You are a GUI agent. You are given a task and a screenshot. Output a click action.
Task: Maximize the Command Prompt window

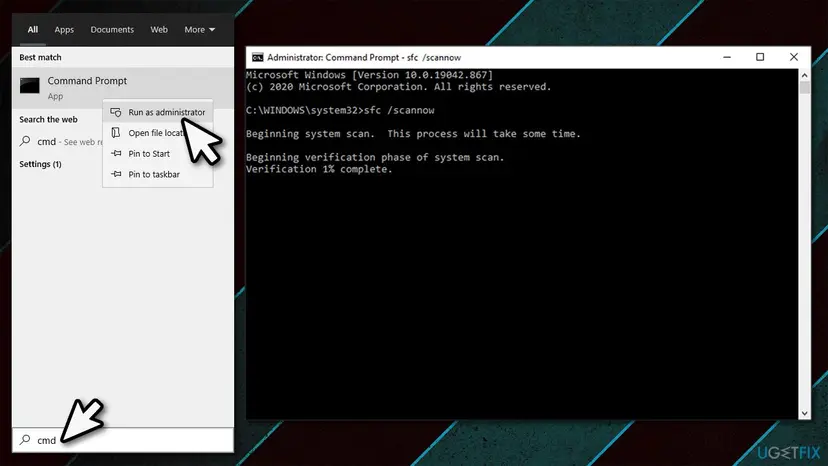coord(760,57)
